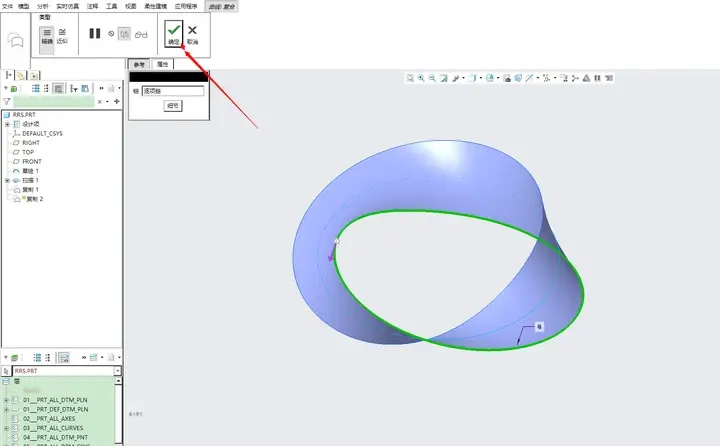Expand the 01__PRT_ALL_DTM_PLN layer

[x=6, y=400]
